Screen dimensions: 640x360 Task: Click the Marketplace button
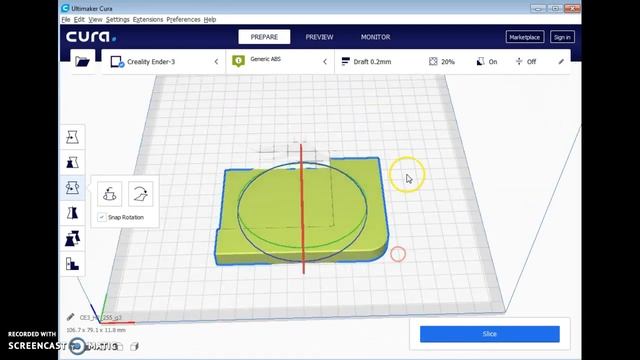(524, 37)
